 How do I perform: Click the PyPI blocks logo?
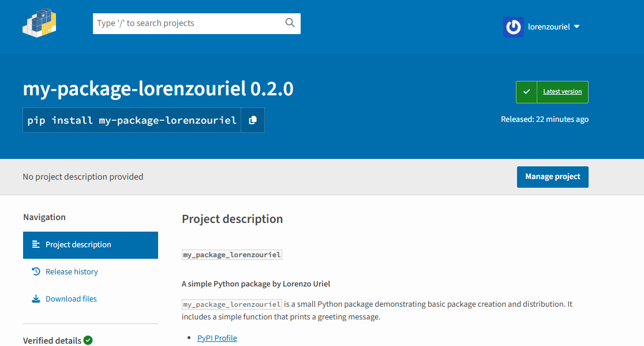pos(39,24)
